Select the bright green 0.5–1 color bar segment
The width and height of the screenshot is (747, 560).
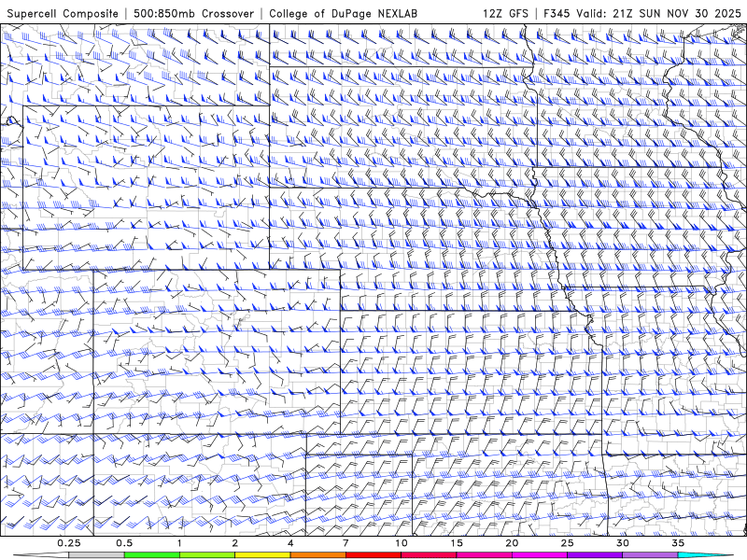[152, 555]
